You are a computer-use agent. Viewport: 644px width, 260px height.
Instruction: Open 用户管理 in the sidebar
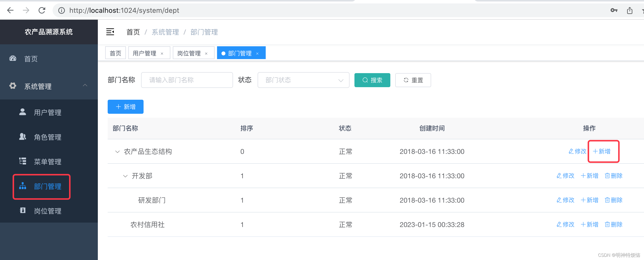[x=49, y=112]
